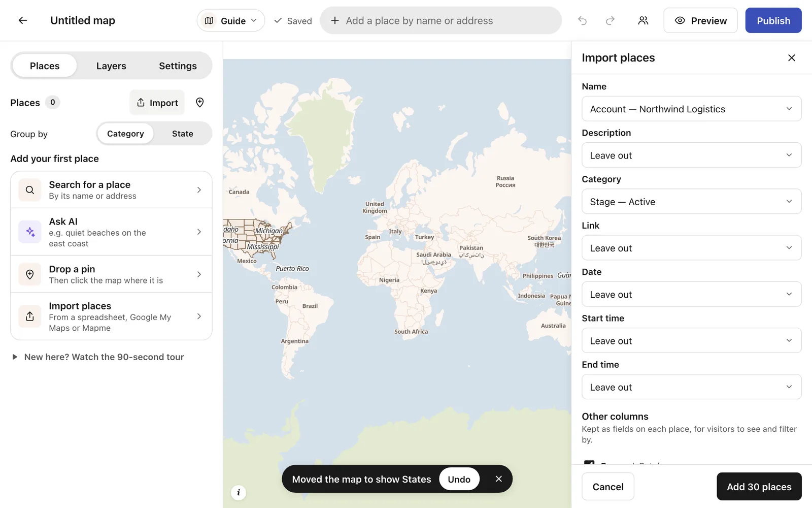Open the Name column dropdown

point(691,109)
